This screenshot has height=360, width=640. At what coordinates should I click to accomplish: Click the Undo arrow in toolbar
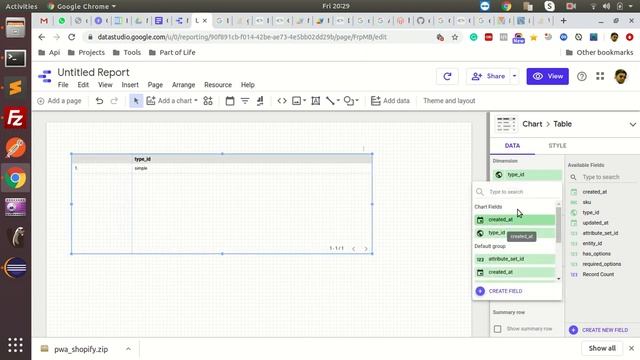pos(99,101)
